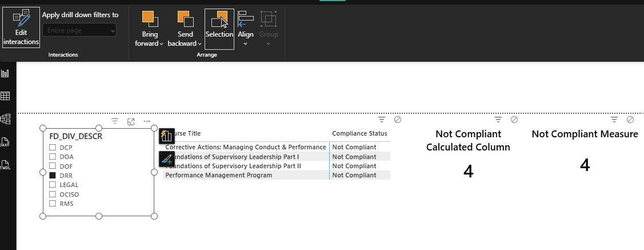Switch to Table view in sidebar
This screenshot has height=250, width=644.
click(5, 96)
